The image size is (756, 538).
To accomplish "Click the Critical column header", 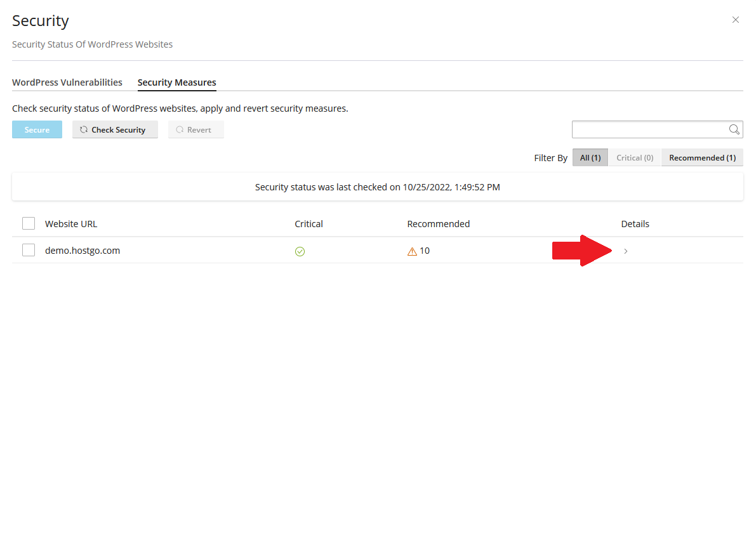I will click(x=308, y=224).
